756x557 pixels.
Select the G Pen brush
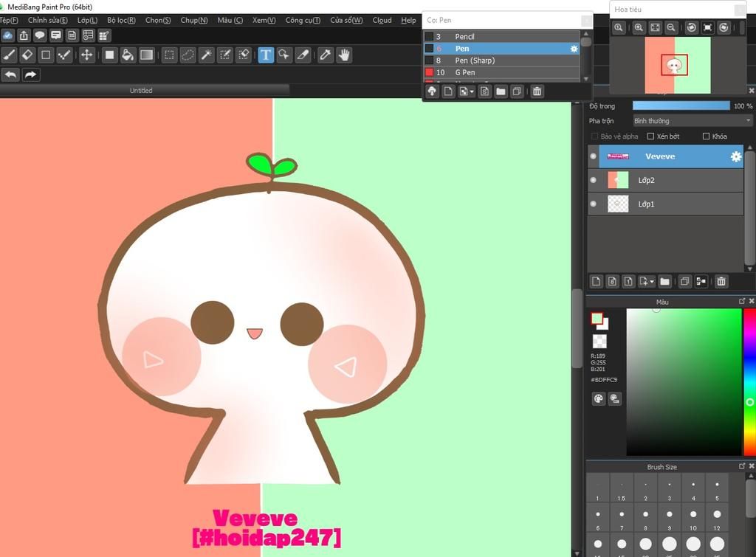point(501,72)
